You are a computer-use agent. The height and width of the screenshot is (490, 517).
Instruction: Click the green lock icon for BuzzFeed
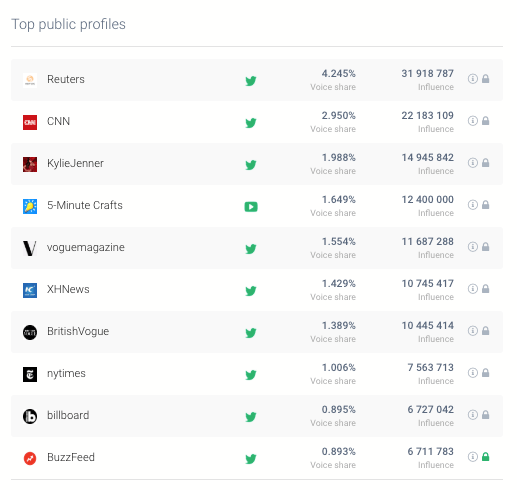[486, 457]
